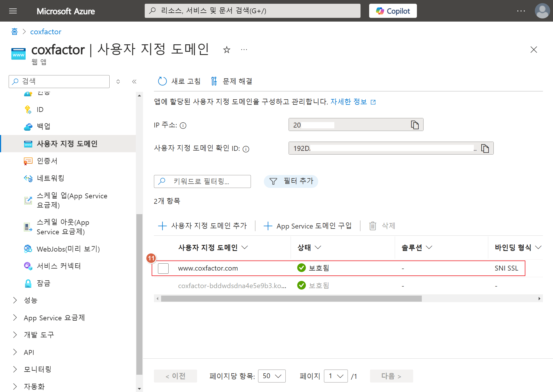Viewport: 553px width, 392px height.
Task: Click the Microsoft Azure logo text
Action: (66, 11)
